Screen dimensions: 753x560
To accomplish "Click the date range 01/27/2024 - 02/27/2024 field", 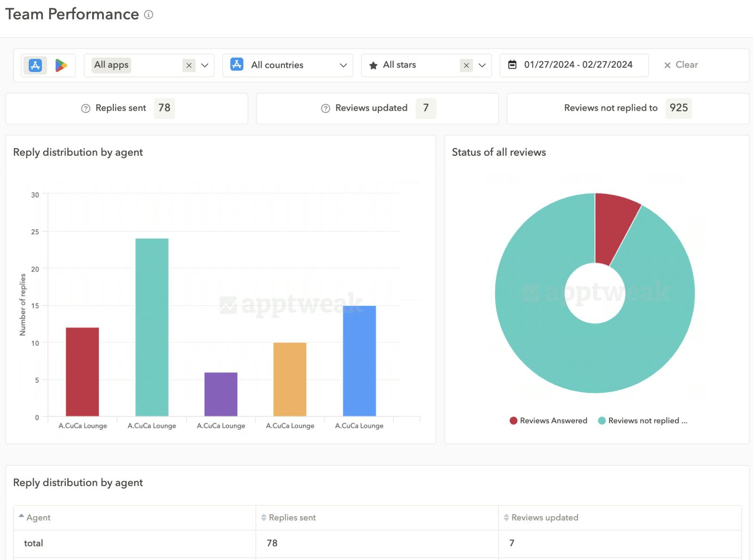I will click(578, 65).
